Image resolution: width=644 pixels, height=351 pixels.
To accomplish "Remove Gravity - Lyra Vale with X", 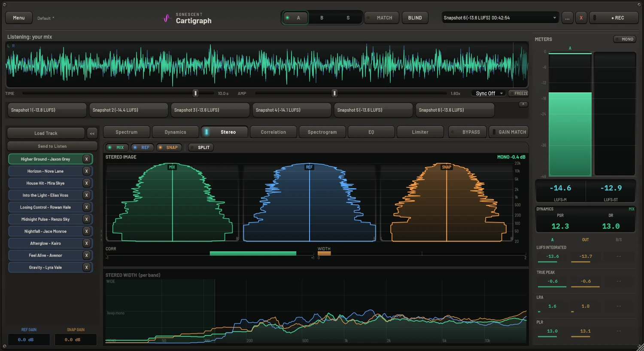I will [86, 267].
